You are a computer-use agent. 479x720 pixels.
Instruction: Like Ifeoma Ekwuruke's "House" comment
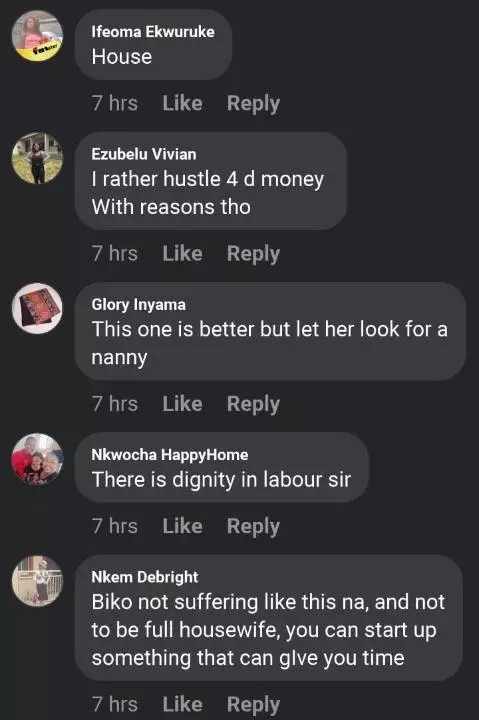[182, 103]
